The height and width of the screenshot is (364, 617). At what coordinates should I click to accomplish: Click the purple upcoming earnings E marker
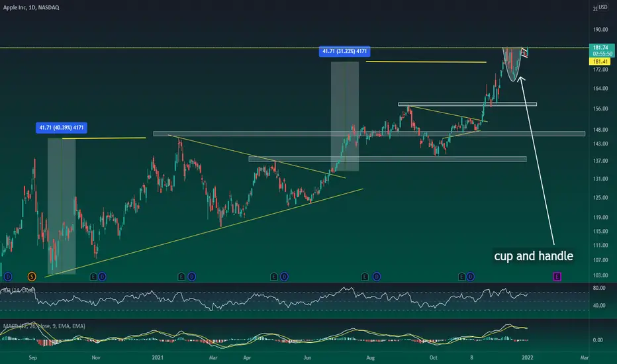pos(557,277)
